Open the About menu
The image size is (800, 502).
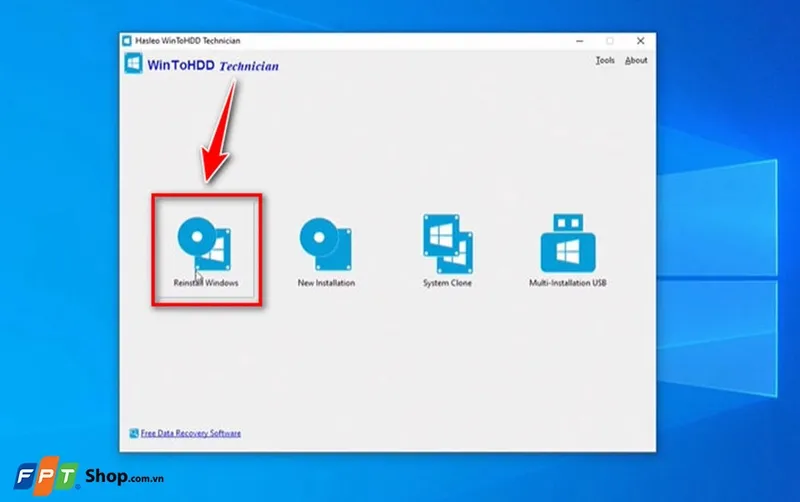pos(635,60)
